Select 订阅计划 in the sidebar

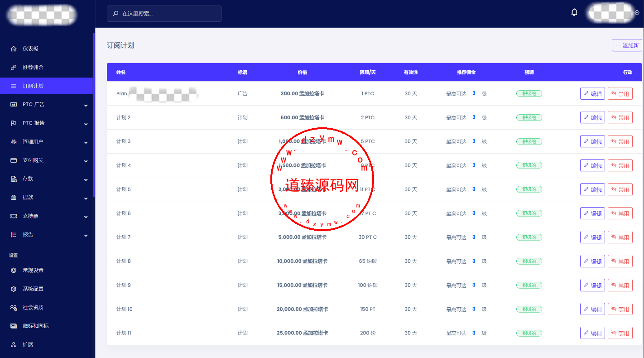pyautogui.click(x=46, y=86)
